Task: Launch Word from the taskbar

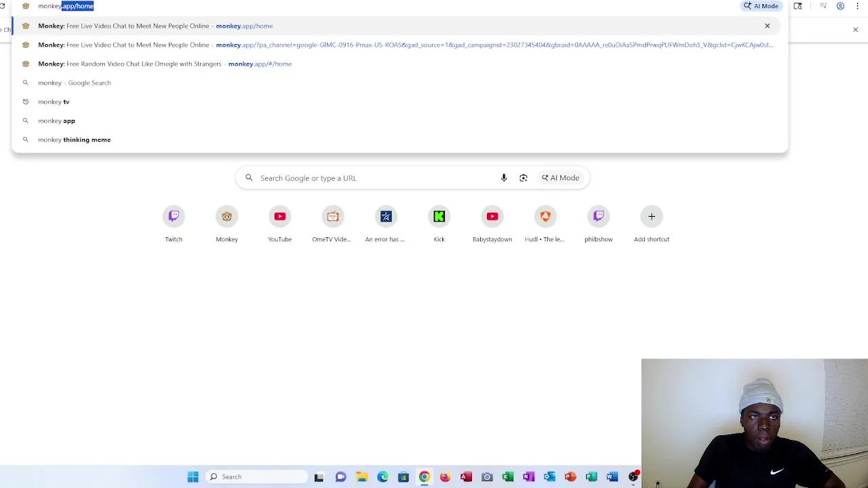Action: click(612, 476)
